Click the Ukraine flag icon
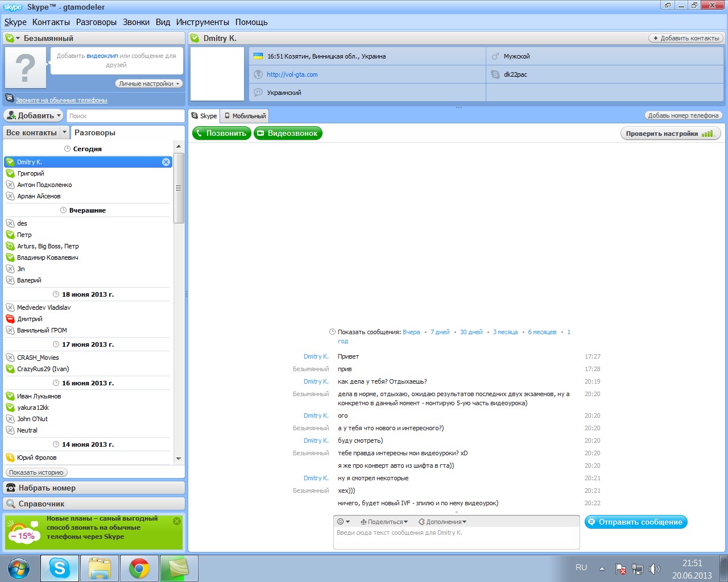 pos(258,56)
